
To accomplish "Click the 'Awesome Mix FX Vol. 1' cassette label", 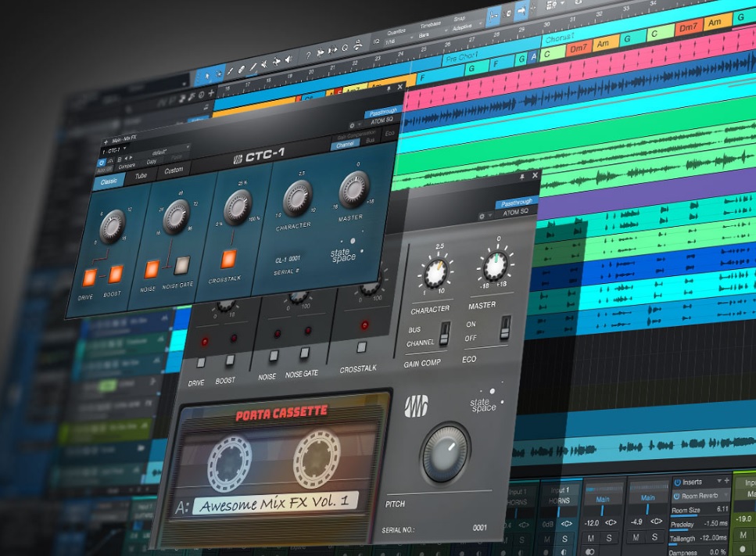I will (275, 504).
